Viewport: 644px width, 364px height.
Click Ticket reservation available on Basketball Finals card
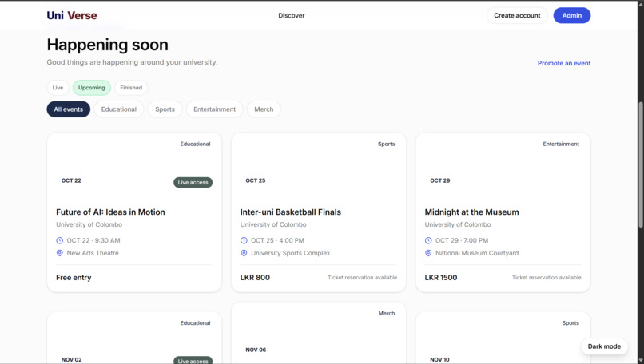(362, 278)
